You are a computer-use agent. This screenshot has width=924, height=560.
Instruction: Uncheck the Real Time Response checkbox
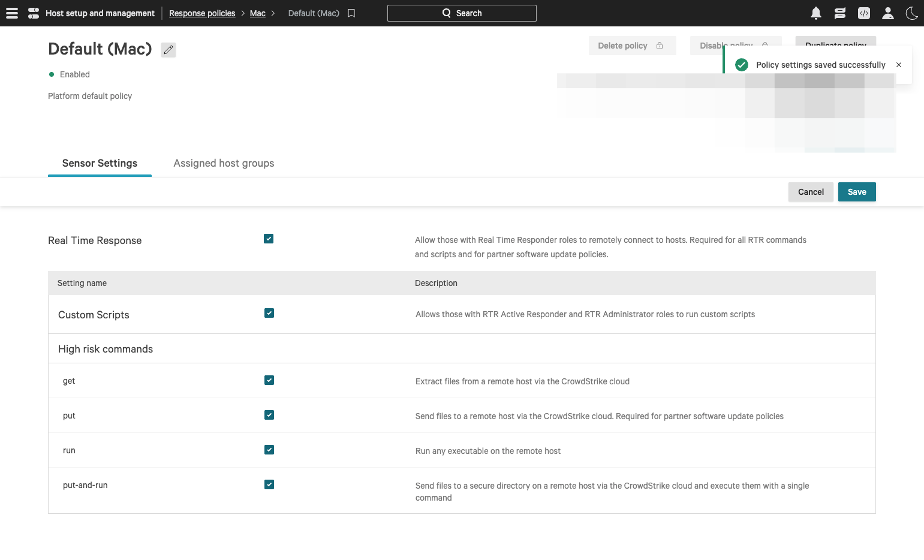click(269, 239)
